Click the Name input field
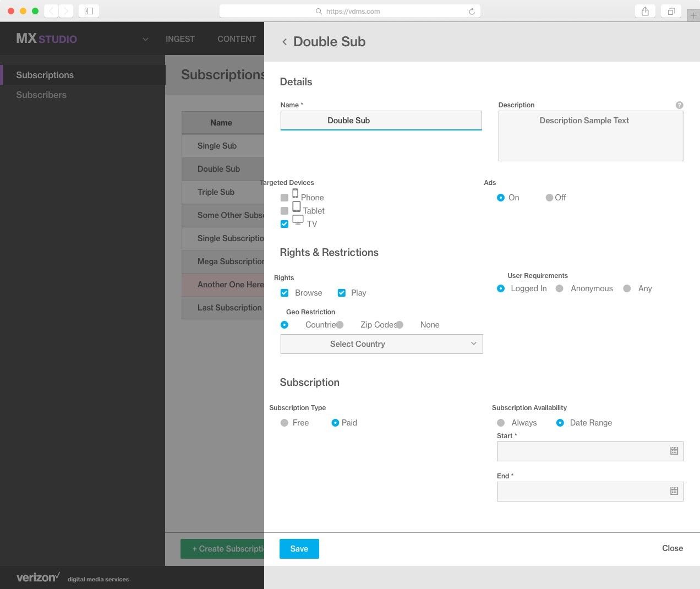The image size is (700, 589). coord(381,121)
